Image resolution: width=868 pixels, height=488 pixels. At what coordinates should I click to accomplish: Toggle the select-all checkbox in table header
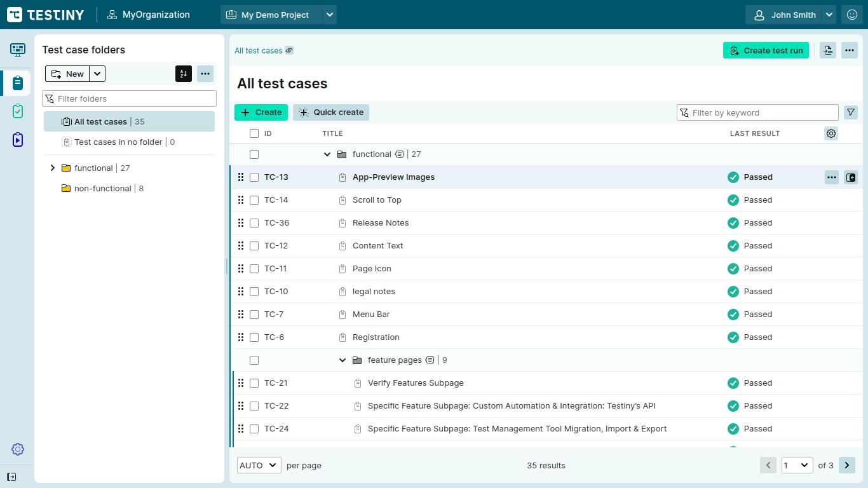tap(254, 133)
